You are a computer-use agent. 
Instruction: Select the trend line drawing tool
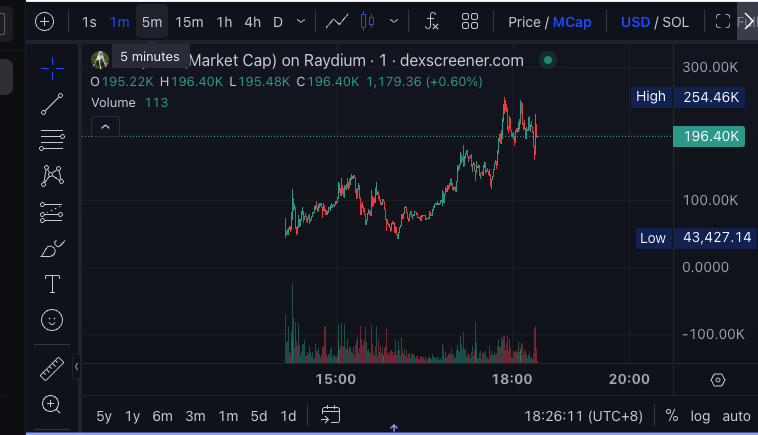coord(52,104)
